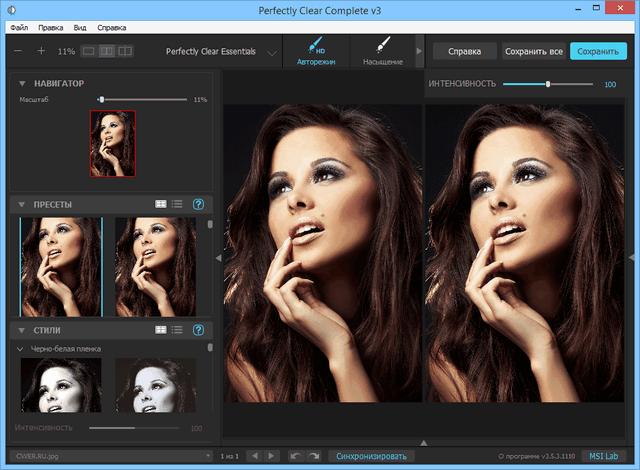Screen dimensions: 640x470
Task: Open help icon in Стили panel
Action: coord(198,329)
